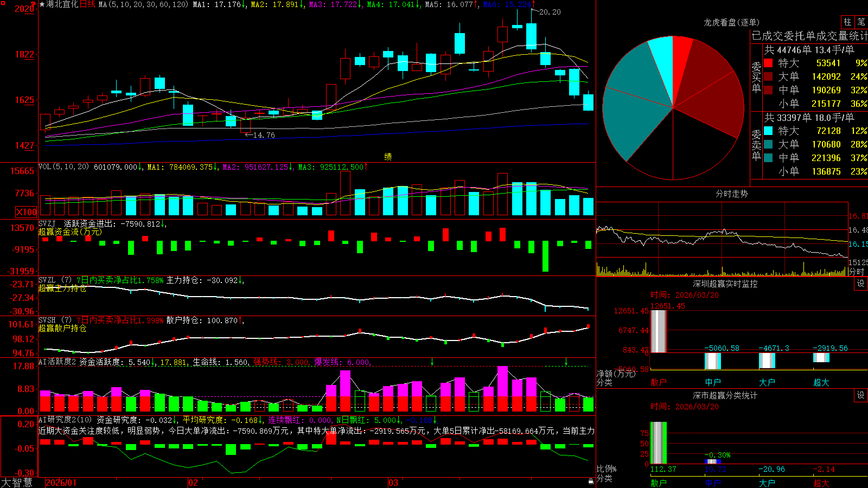
Task: Open the MA(5,10,20,30,60,120) indicator parameters
Action: (x=143, y=4)
